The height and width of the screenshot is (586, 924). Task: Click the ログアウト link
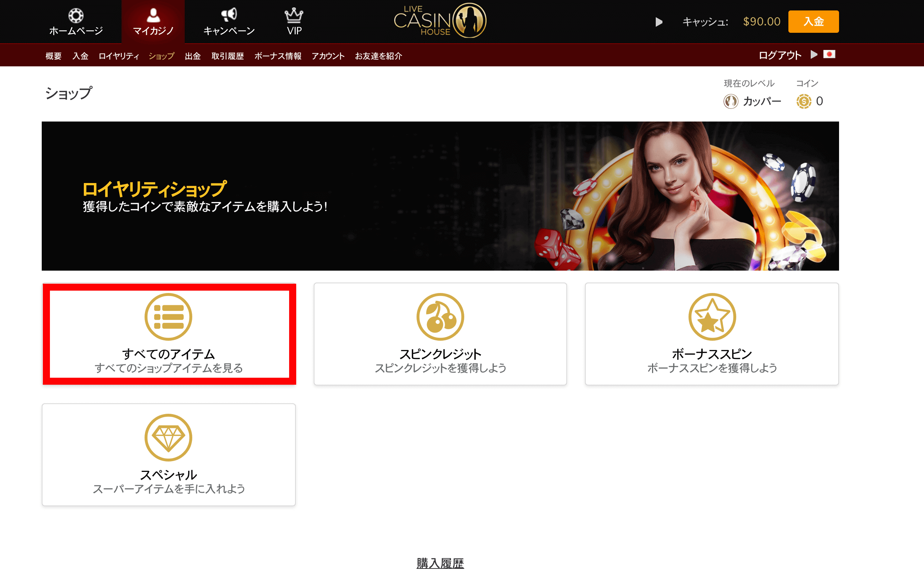(780, 55)
